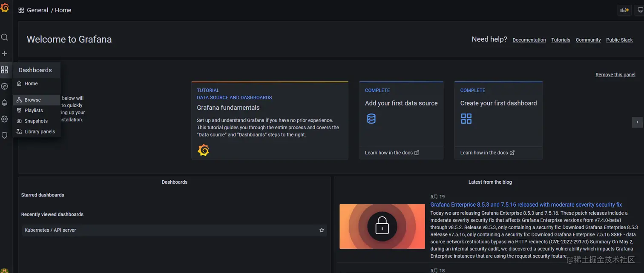Screen dimensions: 644x273
Task: Select Home in the Dashboards menu
Action: coord(37,84)
